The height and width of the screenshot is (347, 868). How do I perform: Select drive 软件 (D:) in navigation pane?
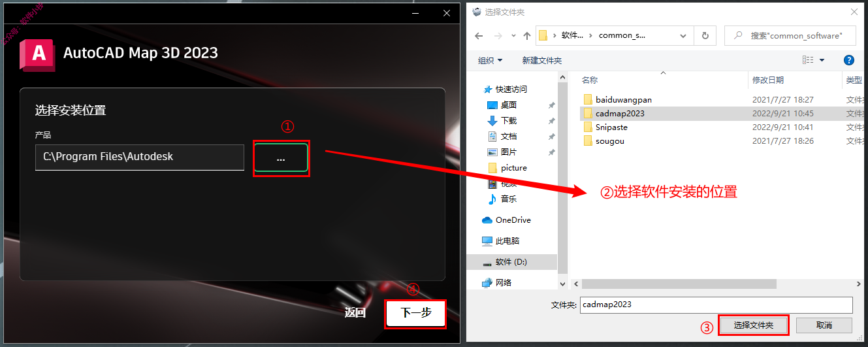512,262
